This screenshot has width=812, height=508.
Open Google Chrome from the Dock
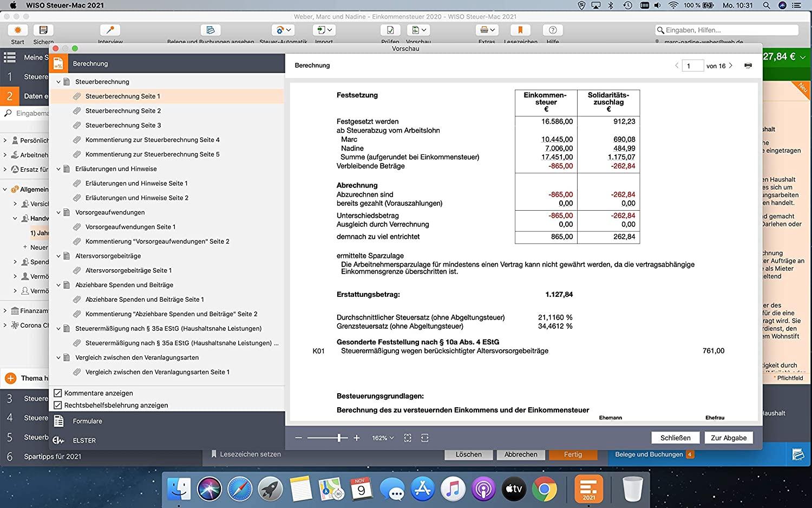545,490
